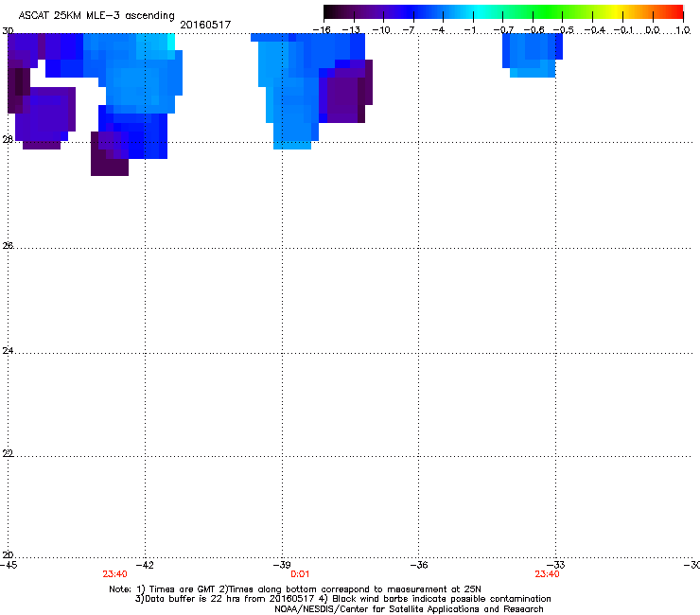Image resolution: width=700 pixels, height=615 pixels.
Task: Click the -0.4 colorbar tick label
Action: coord(595,30)
